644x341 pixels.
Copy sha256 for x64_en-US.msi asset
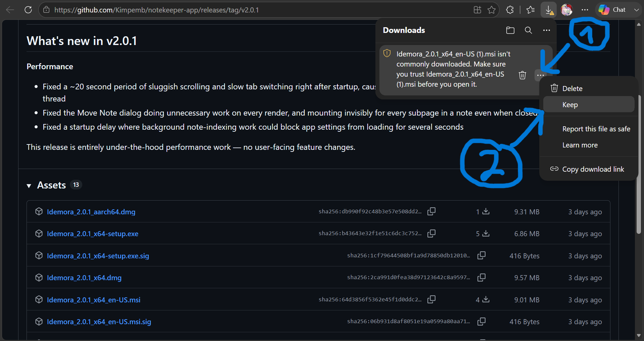click(x=431, y=299)
